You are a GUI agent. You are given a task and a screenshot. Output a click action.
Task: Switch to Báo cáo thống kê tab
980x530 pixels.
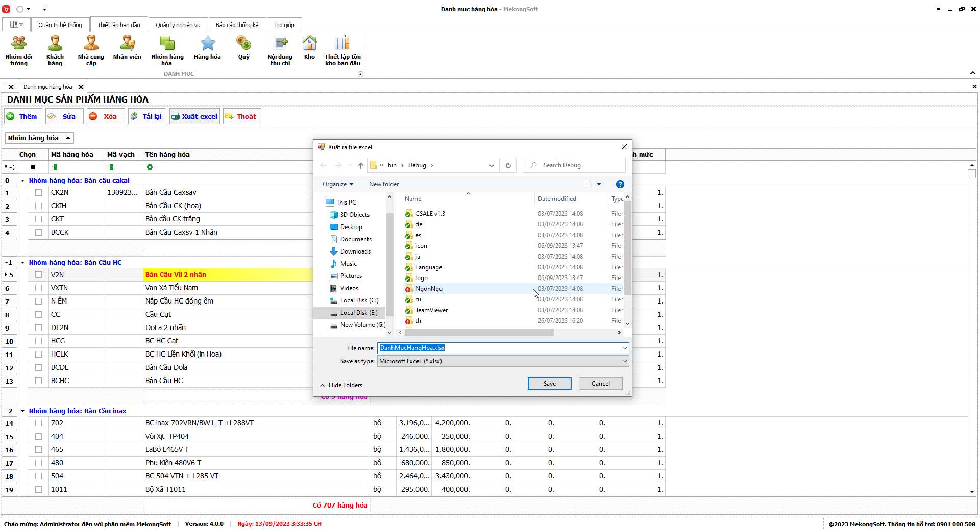pyautogui.click(x=237, y=25)
